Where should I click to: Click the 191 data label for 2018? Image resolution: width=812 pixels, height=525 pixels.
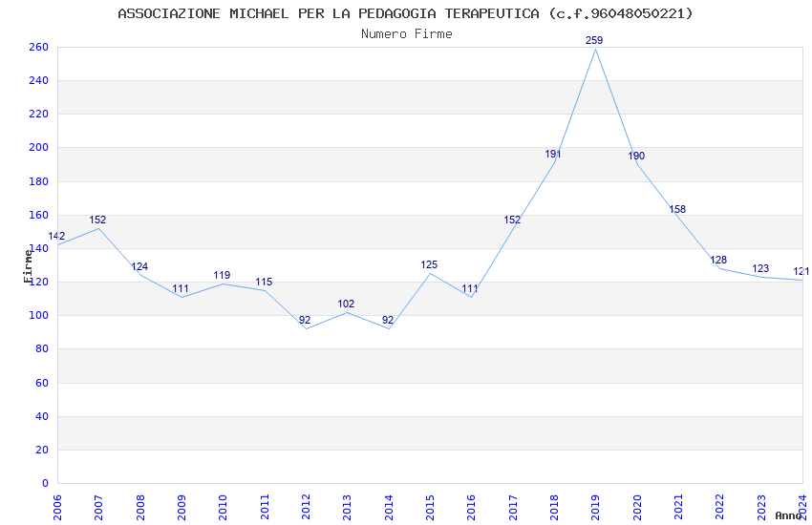[552, 154]
